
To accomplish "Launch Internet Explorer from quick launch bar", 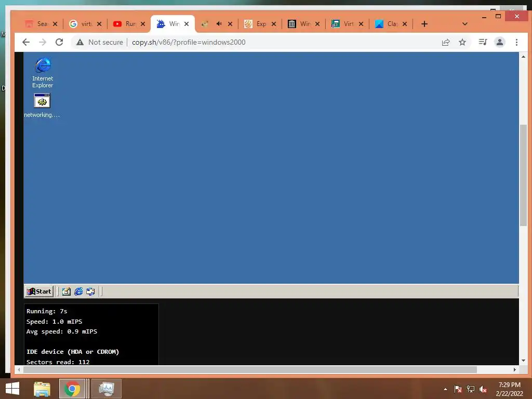I will click(78, 291).
